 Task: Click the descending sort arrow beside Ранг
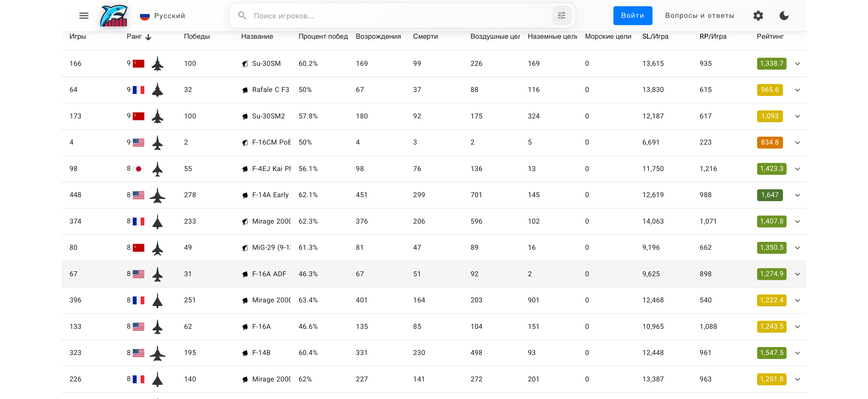[x=148, y=37]
